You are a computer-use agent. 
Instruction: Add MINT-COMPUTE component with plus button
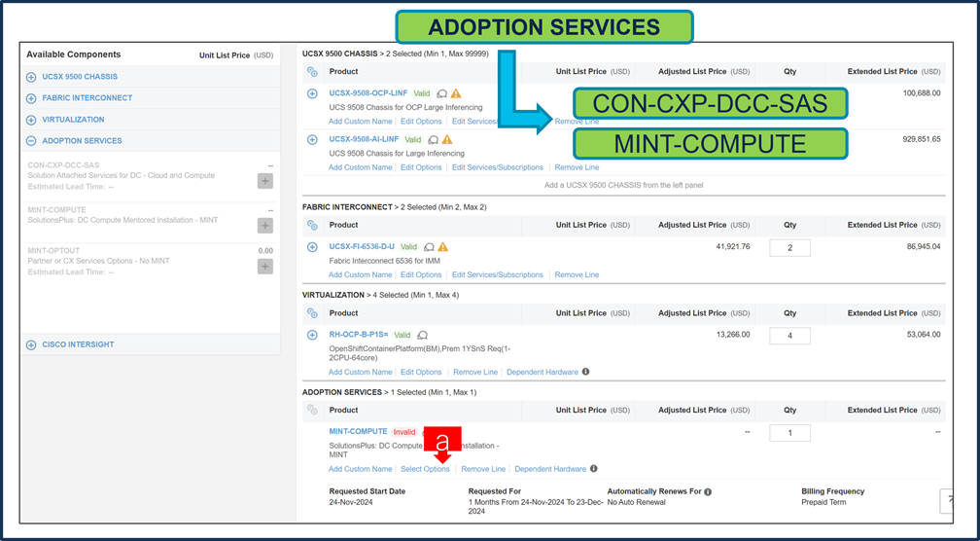click(x=265, y=225)
